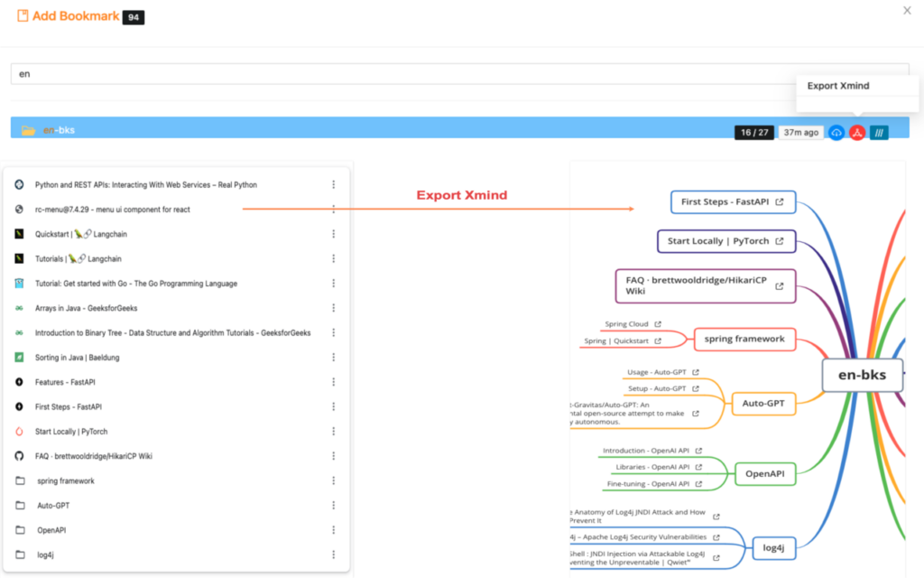This screenshot has height=578, width=924.
Task: Click the log4j mind map node
Action: 773,548
